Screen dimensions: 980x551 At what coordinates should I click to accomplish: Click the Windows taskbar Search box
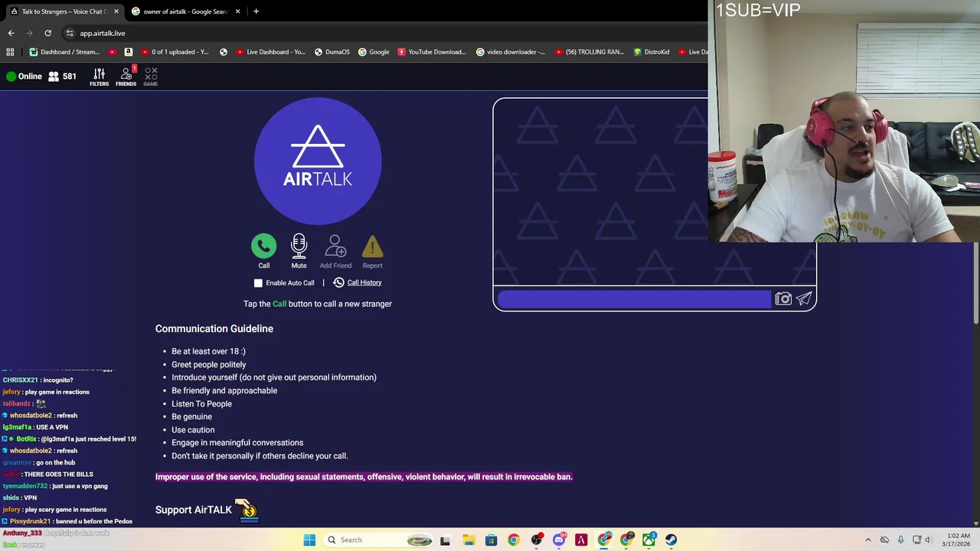click(x=380, y=540)
